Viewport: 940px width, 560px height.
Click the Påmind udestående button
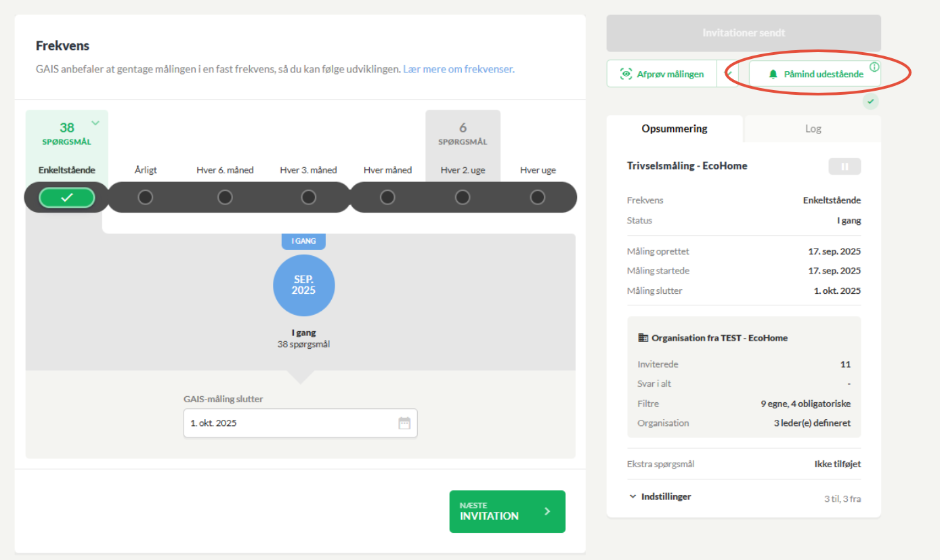pyautogui.click(x=815, y=74)
